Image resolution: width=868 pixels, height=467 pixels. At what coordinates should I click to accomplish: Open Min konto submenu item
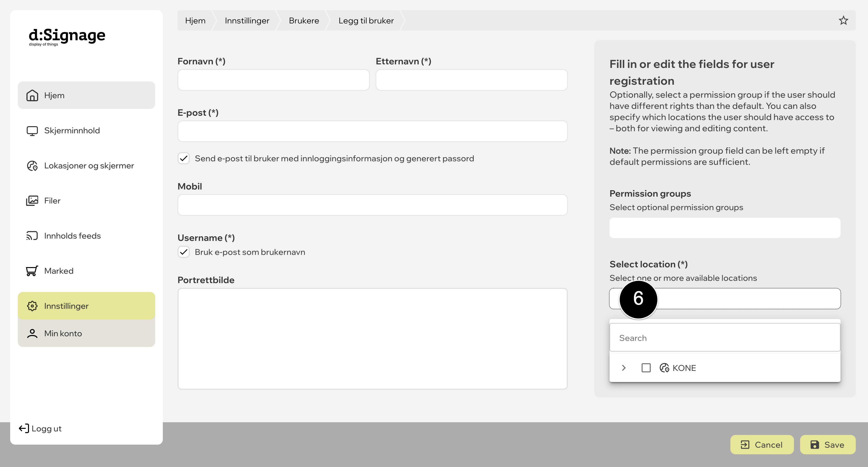(x=86, y=333)
